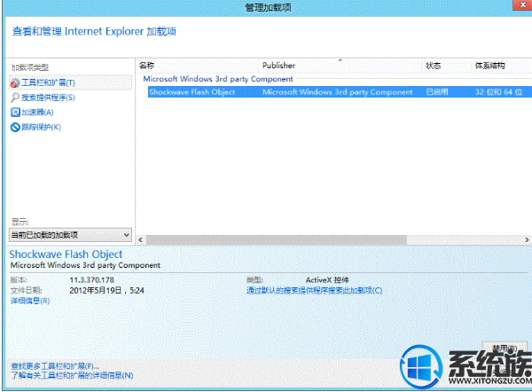
Task: Open the 详细信息(R) link
Action: click(x=30, y=301)
